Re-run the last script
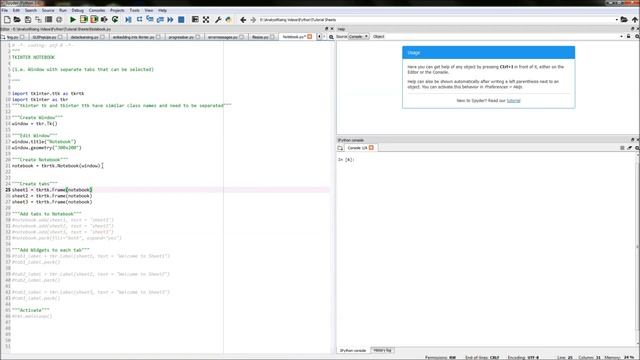 click(115, 20)
